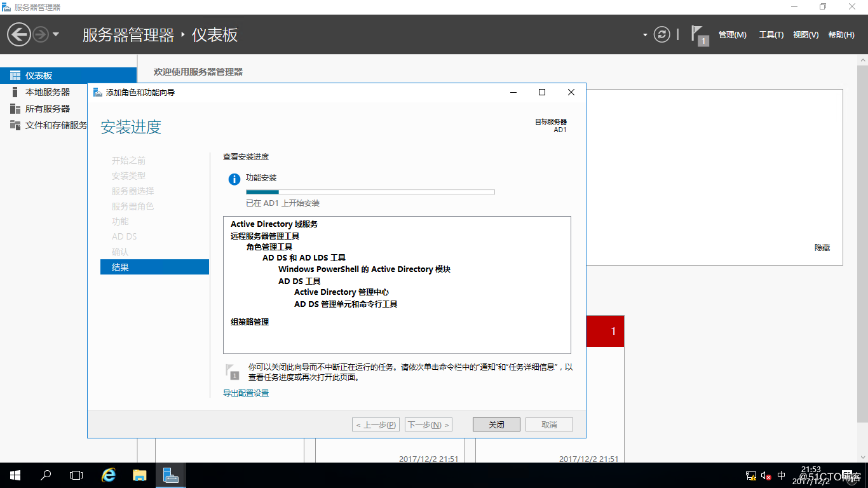Click the 服务器选择 wizard step

point(133,191)
